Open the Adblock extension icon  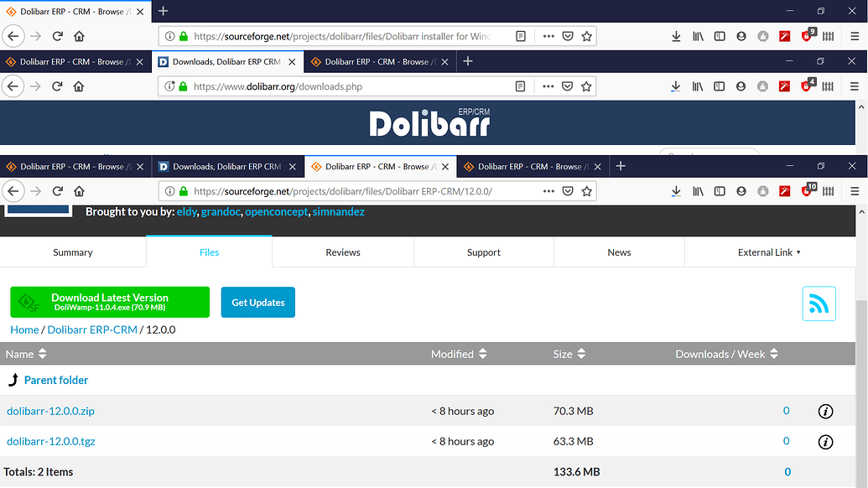click(x=784, y=190)
